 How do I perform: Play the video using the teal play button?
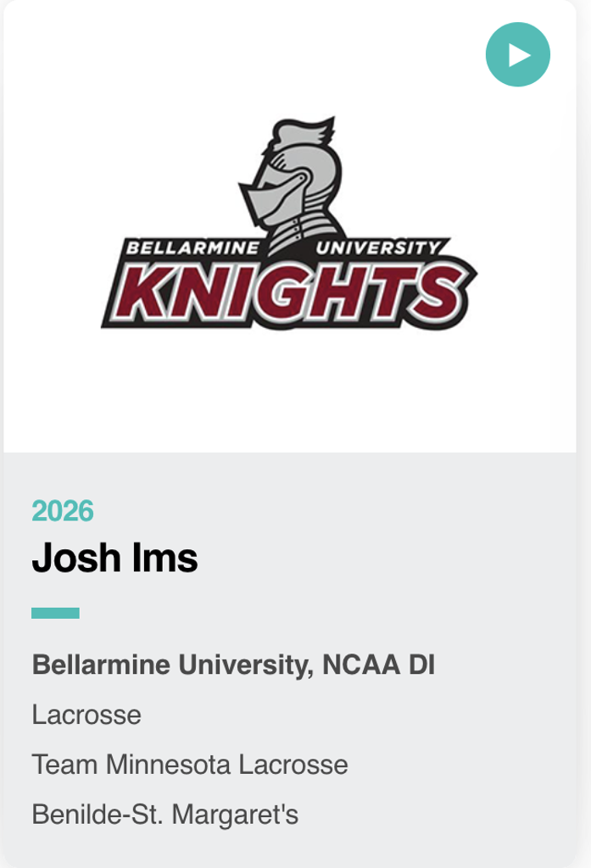(517, 55)
